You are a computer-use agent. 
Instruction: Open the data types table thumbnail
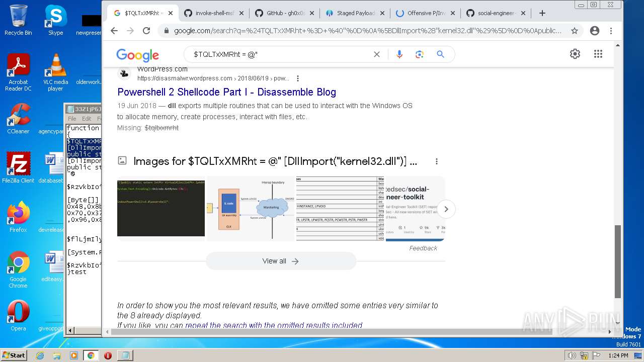click(x=340, y=209)
